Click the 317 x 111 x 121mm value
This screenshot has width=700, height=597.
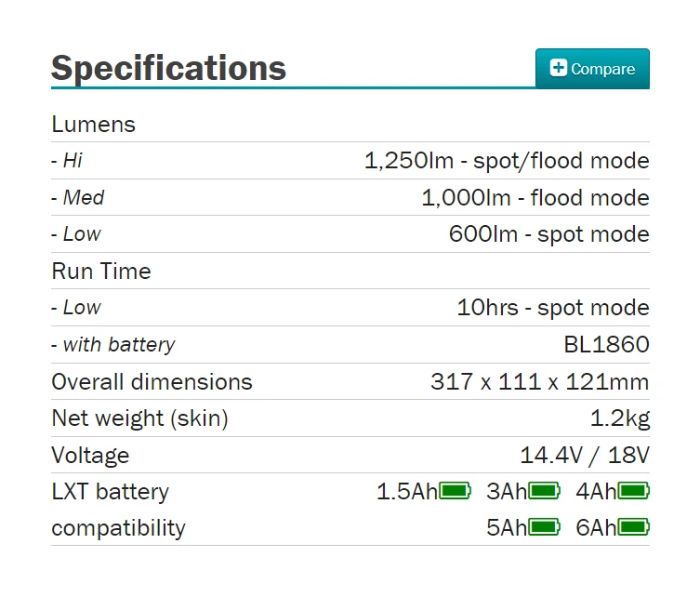tap(539, 382)
